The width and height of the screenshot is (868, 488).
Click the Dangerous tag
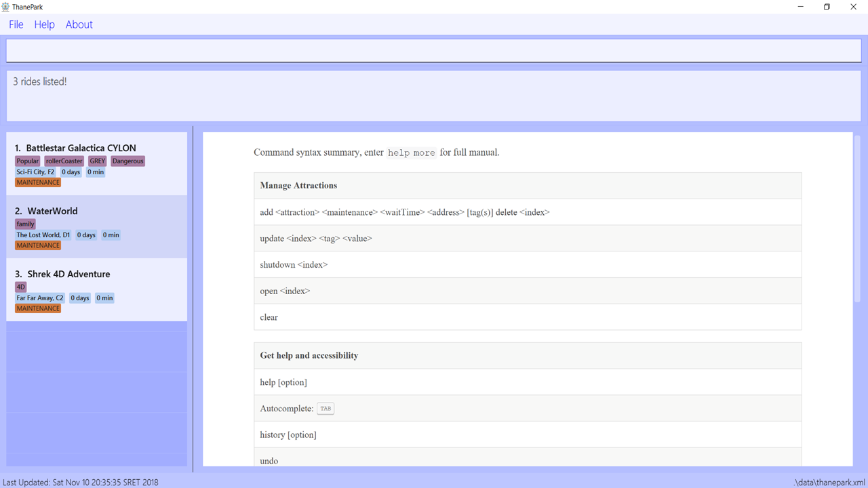tap(128, 161)
